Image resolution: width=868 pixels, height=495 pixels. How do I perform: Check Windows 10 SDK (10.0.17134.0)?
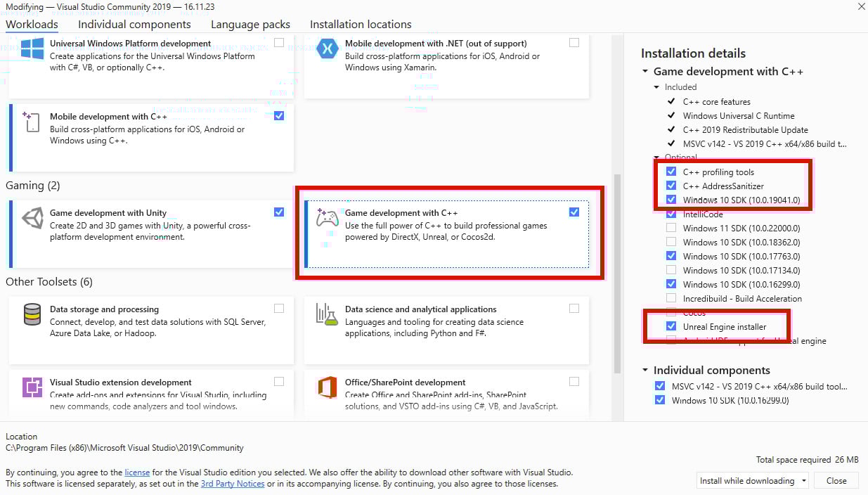point(671,270)
